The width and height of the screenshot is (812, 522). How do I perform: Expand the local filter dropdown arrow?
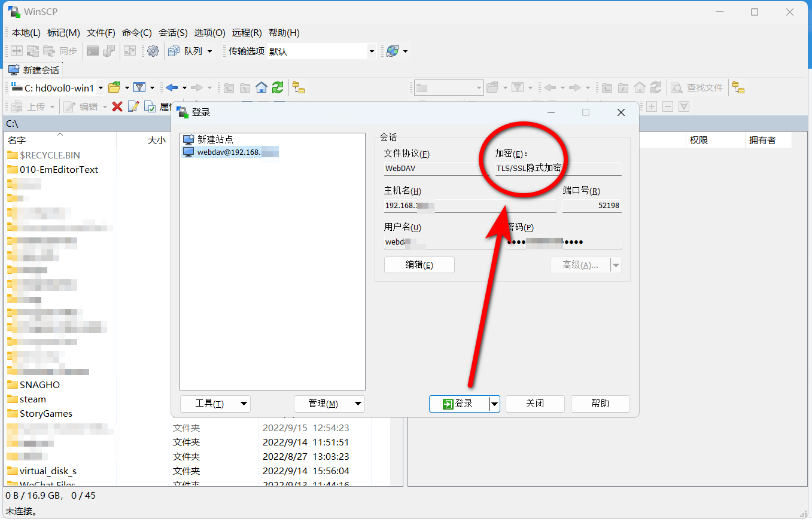tap(152, 88)
